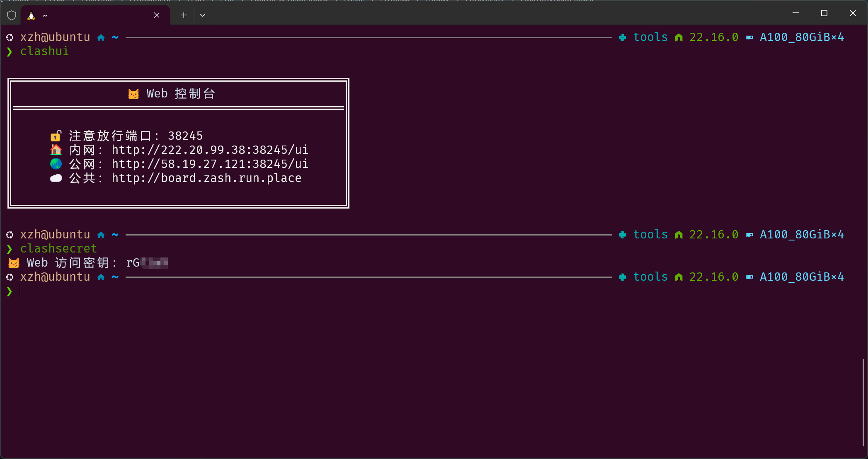Image resolution: width=868 pixels, height=459 pixels.
Task: Click the environment icon before "tools" above clashsecret
Action: point(622,235)
